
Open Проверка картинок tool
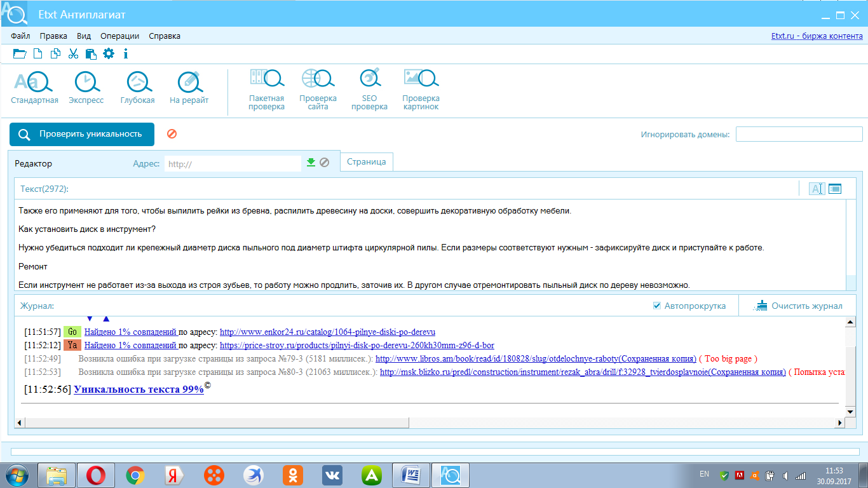(421, 90)
